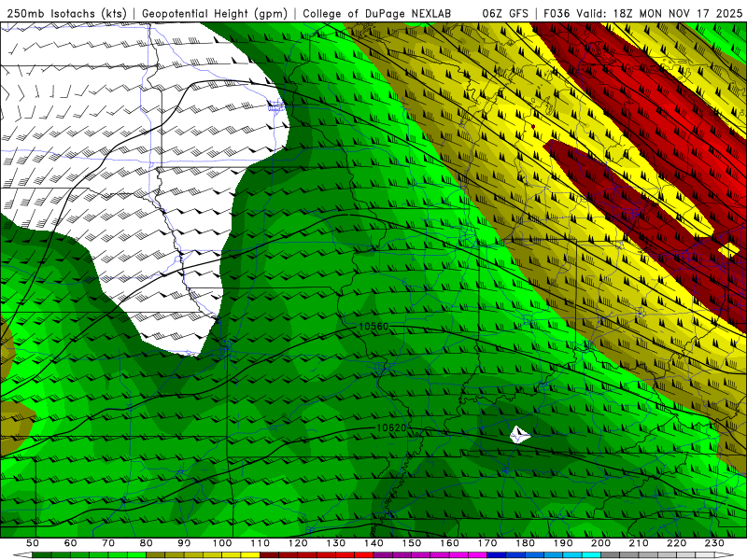Click the '06Z GFS' model run label
This screenshot has height=560, width=747.
[x=505, y=13]
